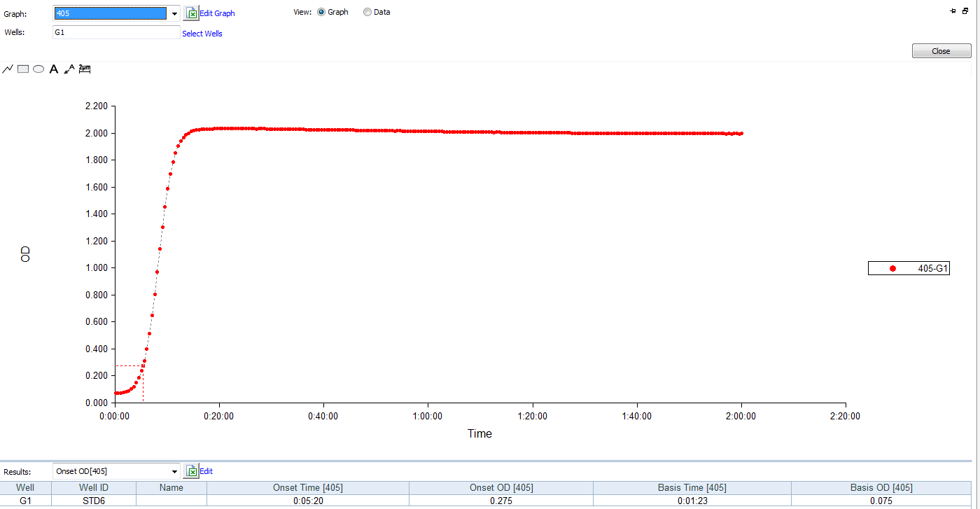
Task: Open the Graph 405 dropdown
Action: click(174, 13)
